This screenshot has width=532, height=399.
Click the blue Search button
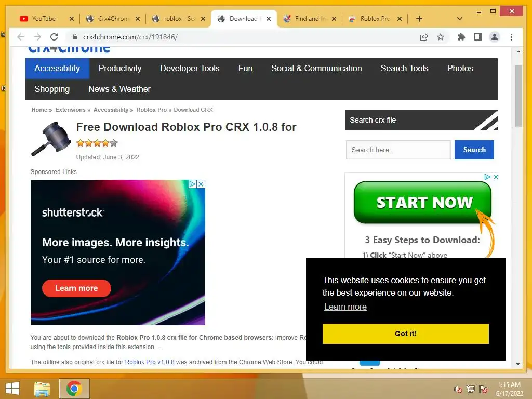click(474, 150)
